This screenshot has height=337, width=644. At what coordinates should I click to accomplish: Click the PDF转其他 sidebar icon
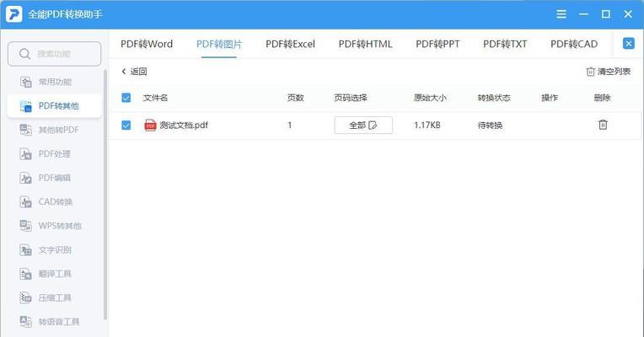pos(25,106)
